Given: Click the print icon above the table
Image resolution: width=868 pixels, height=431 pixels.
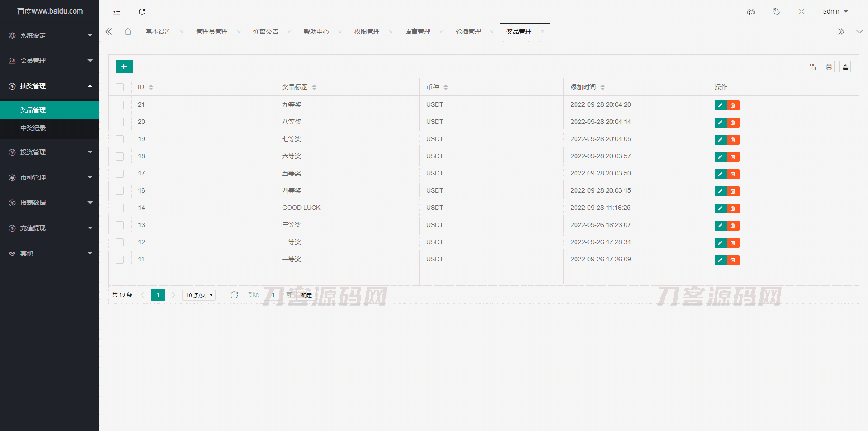Looking at the screenshot, I should (829, 66).
